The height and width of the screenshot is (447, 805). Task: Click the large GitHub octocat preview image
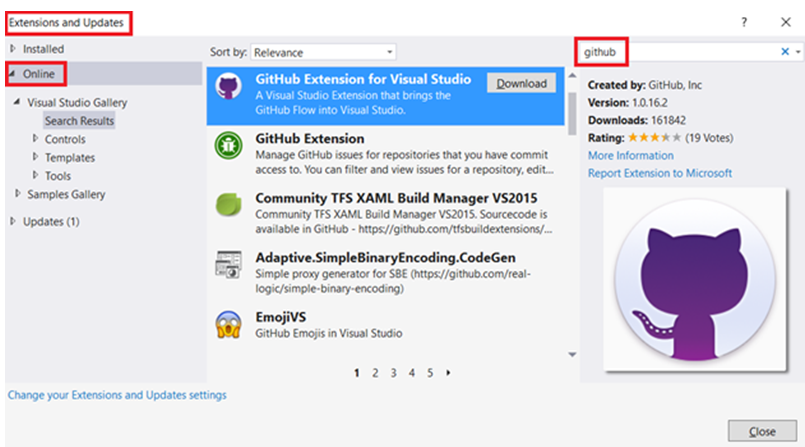695,279
